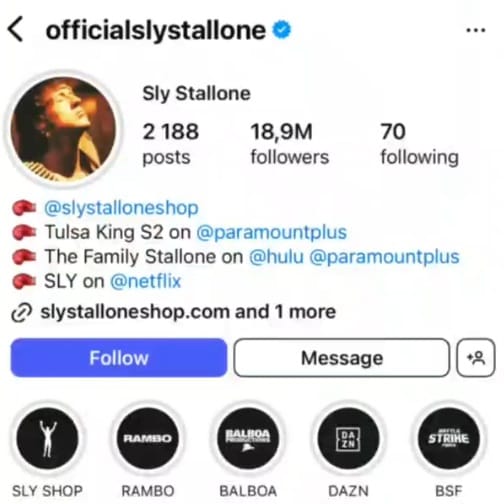Message Sly Stallone
The image size is (504, 504).
(342, 358)
